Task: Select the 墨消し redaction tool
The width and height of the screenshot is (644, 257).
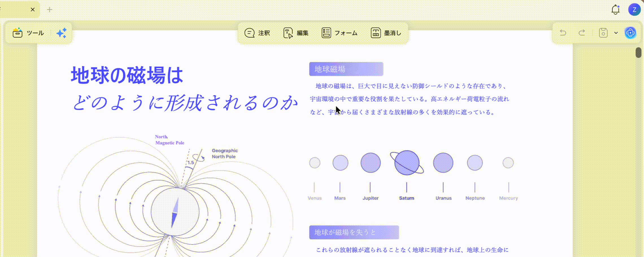Action: point(386,33)
